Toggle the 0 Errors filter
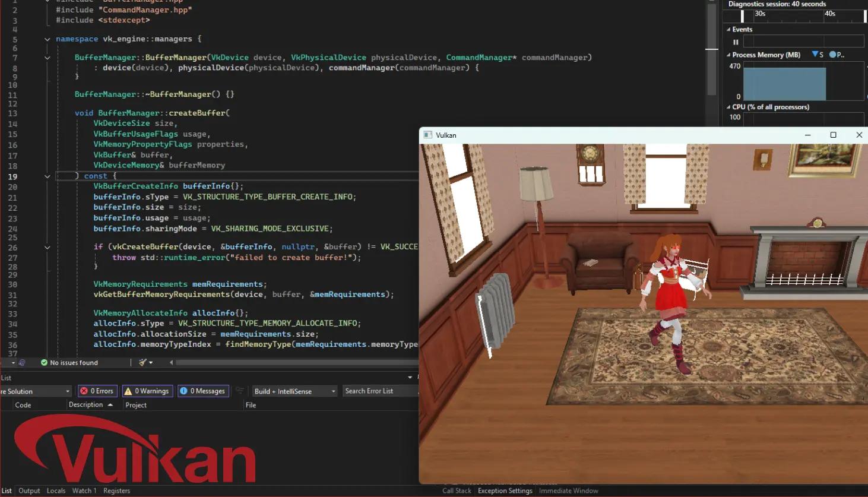 coord(97,391)
